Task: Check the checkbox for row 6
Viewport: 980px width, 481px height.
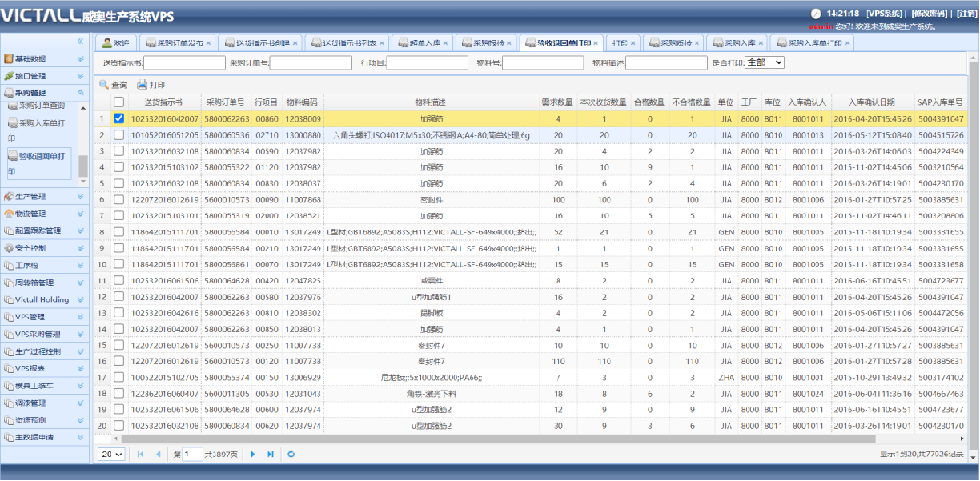Action: pos(118,199)
